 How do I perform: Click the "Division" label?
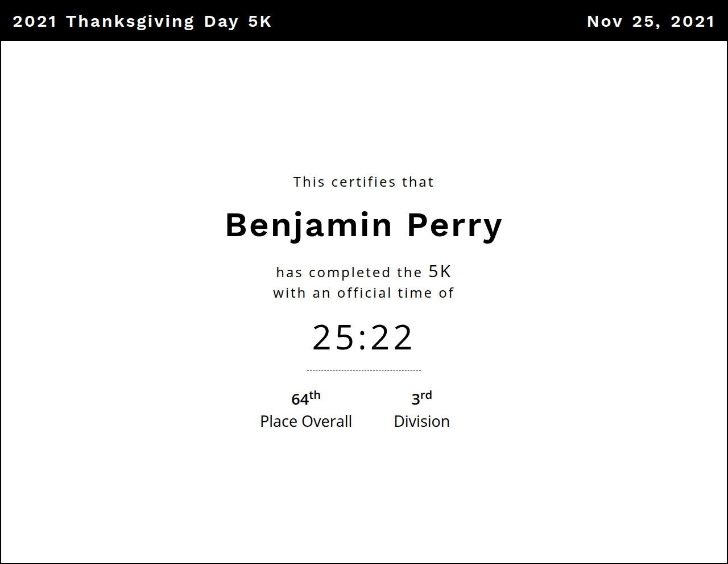pyautogui.click(x=421, y=422)
